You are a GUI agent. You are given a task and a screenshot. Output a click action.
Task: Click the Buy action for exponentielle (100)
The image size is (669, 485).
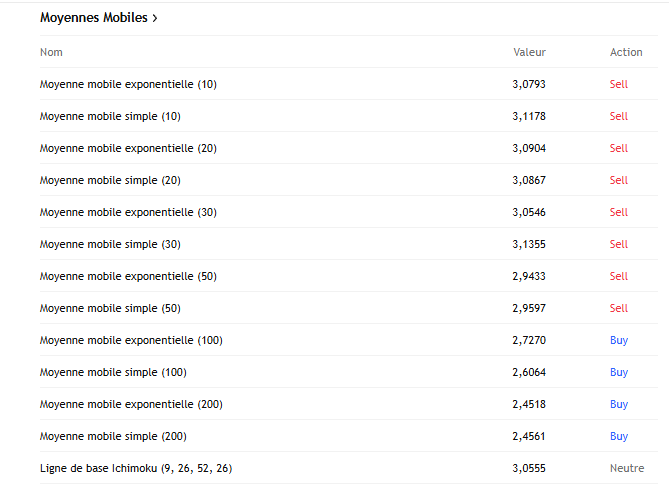pos(619,340)
